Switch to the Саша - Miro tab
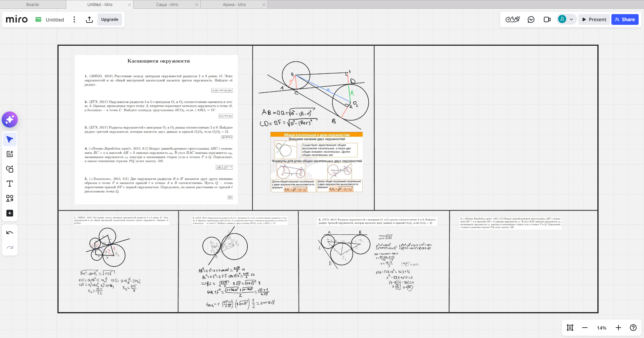The image size is (644, 338). (x=167, y=5)
